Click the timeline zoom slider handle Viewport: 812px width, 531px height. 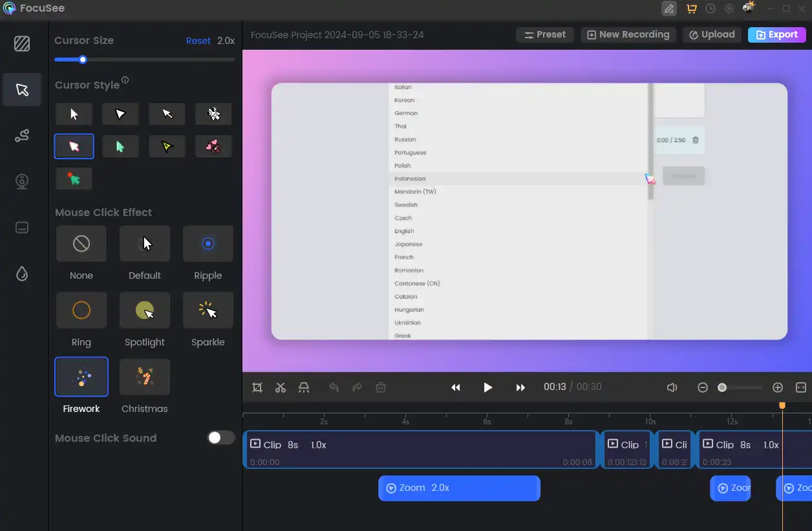tap(722, 387)
